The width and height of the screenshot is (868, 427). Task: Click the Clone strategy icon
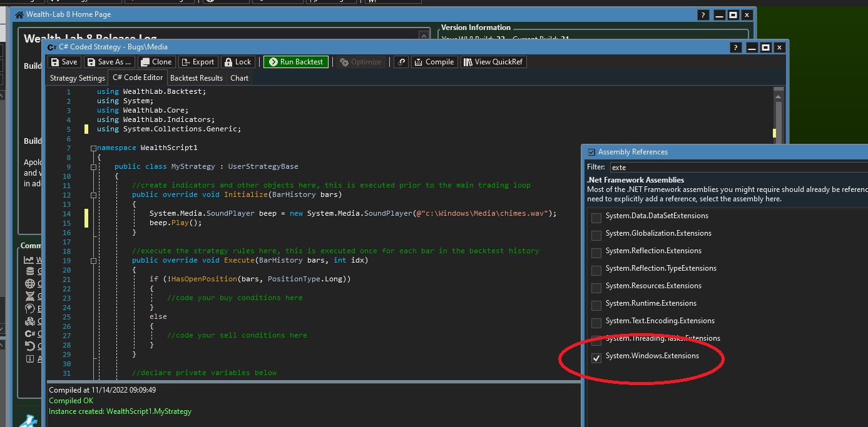click(x=145, y=62)
